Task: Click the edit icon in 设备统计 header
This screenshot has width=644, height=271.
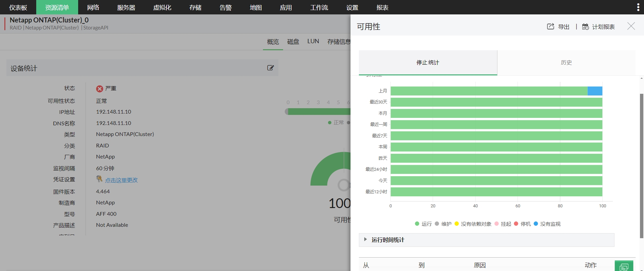Action: pos(270,68)
